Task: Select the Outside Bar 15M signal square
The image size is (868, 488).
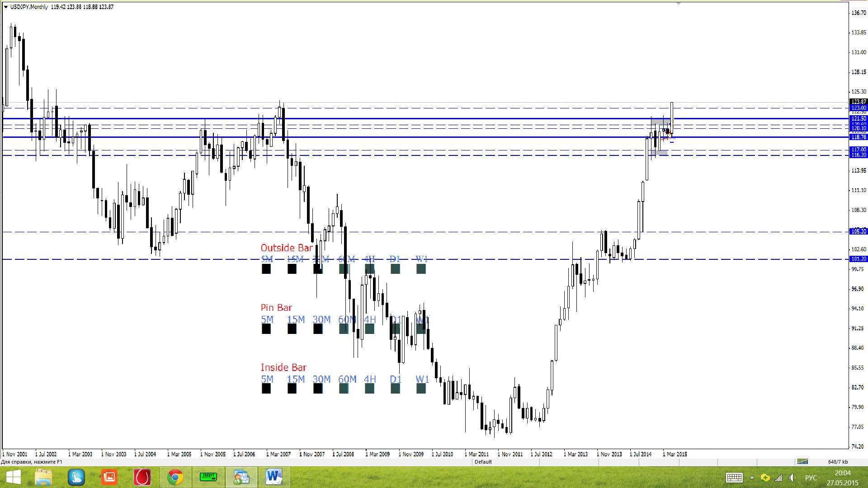Action: [x=292, y=269]
